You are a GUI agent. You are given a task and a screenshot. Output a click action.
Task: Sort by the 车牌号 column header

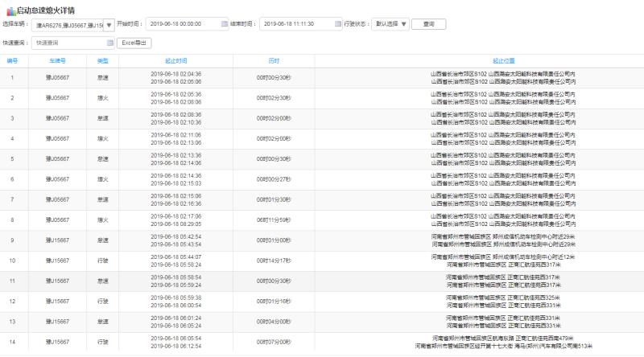(x=57, y=60)
